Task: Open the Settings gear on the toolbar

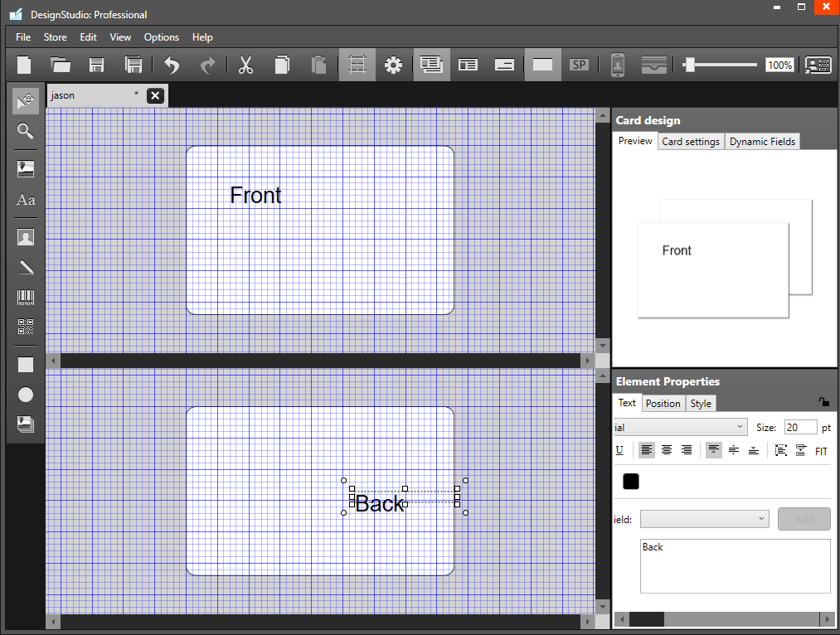Action: [393, 65]
